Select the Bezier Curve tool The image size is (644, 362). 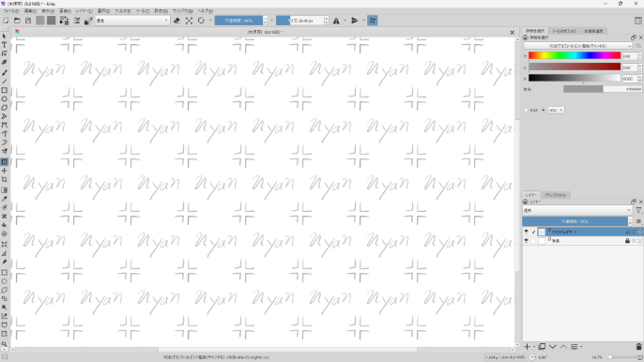coord(4,125)
